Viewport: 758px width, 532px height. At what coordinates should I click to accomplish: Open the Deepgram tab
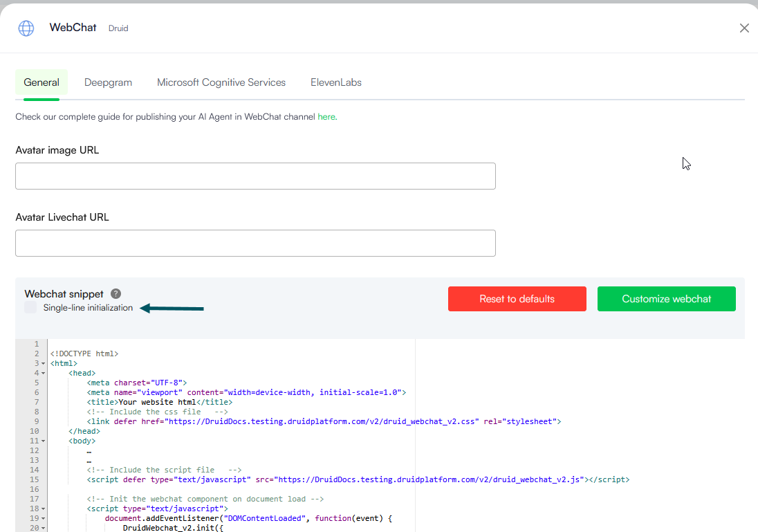click(x=108, y=82)
